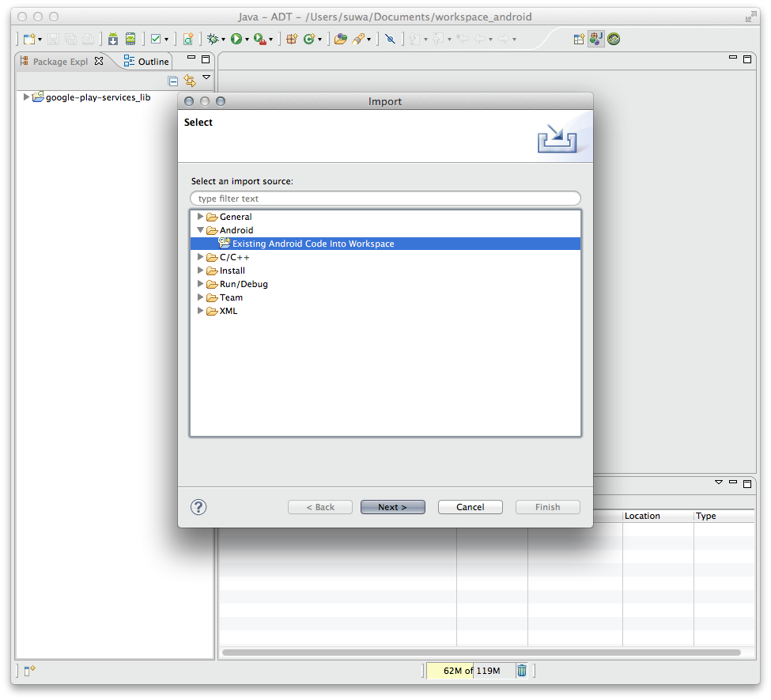
Task: Switch to the Outline tab
Action: pos(147,61)
